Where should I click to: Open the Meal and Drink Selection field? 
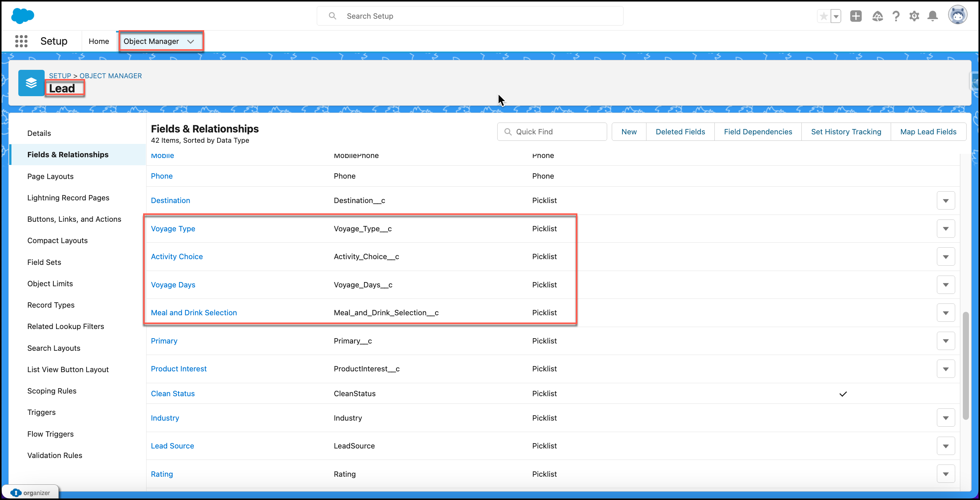(194, 313)
